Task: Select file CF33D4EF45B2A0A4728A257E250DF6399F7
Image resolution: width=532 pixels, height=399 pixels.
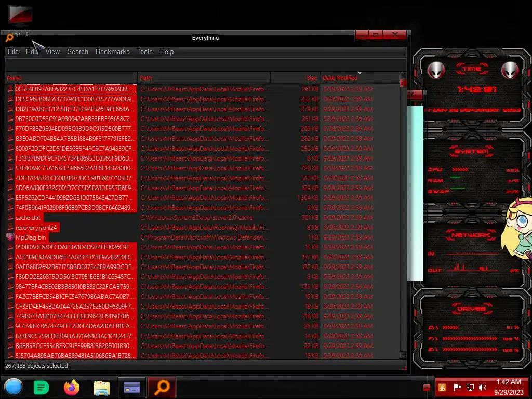Action: [75, 307]
